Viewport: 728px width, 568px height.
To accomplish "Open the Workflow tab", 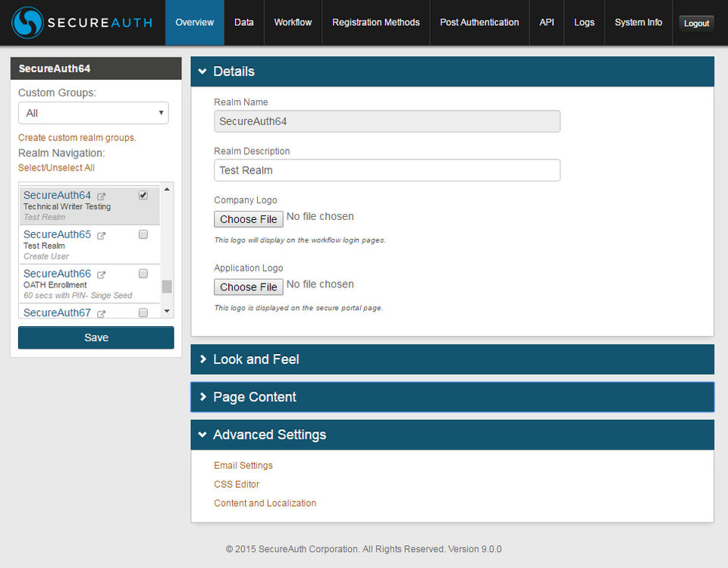I will [293, 22].
